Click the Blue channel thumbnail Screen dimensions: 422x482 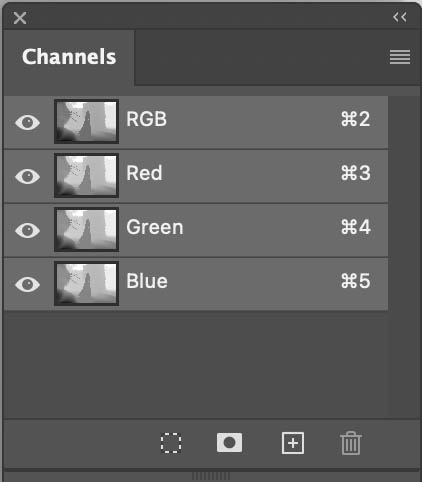click(x=86, y=283)
